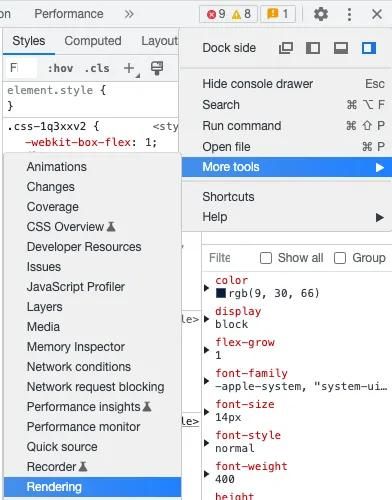This screenshot has width=392, height=500.
Task: Open CSS Overview tool
Action: pyautogui.click(x=93, y=227)
